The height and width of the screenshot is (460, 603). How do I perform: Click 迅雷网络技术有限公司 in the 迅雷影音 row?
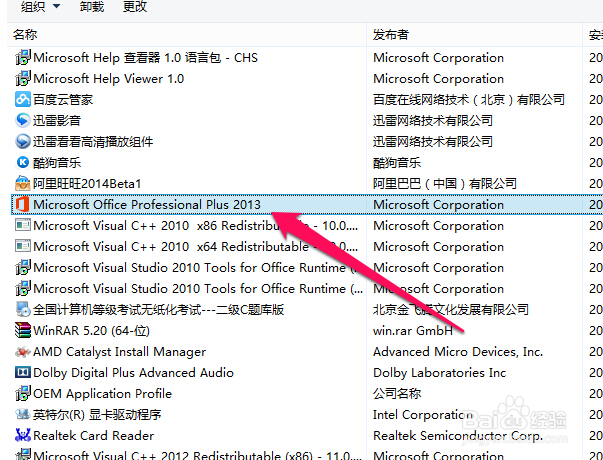pos(433,121)
